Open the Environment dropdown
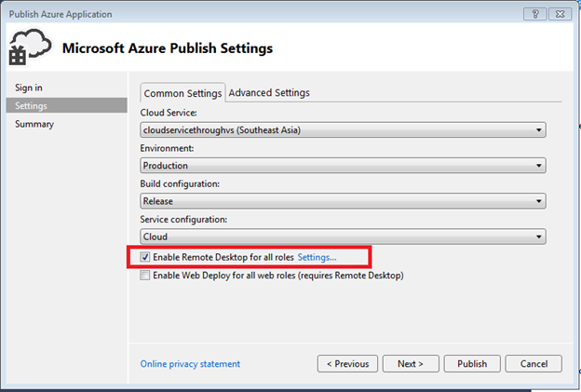The width and height of the screenshot is (581, 392). pos(540,166)
